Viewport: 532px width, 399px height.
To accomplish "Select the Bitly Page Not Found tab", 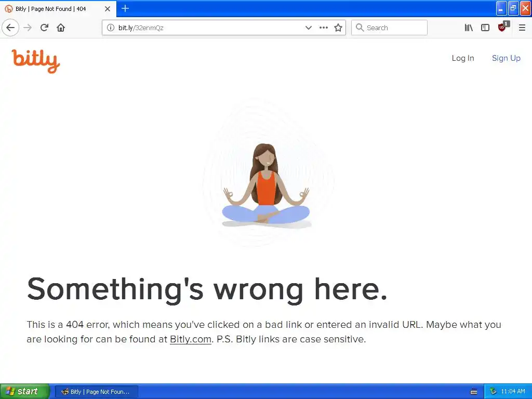I will (x=58, y=9).
